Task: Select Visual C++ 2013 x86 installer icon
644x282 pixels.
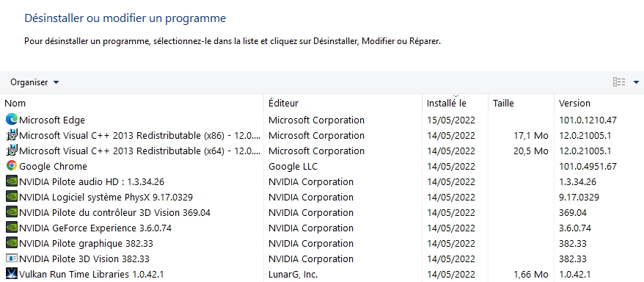Action: (x=12, y=135)
